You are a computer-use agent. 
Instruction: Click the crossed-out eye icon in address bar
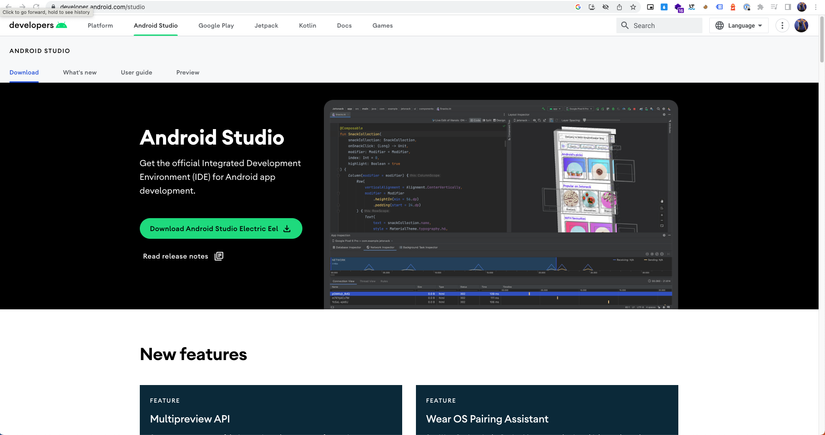(x=606, y=7)
